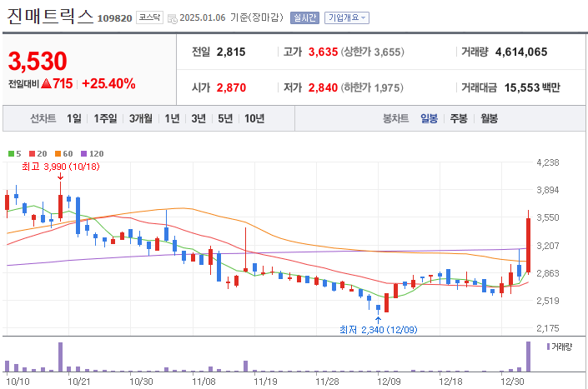Click the purple 120-day moving average swatch
Image resolution: width=588 pixels, height=389 pixels.
83,153
